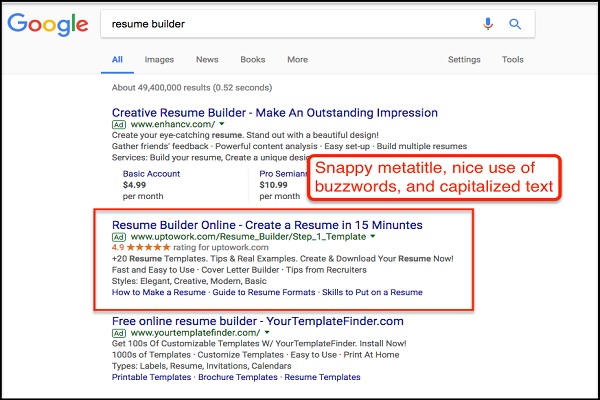The height and width of the screenshot is (400, 600).
Task: Click the blue magnifier search icon
Action: click(x=515, y=24)
